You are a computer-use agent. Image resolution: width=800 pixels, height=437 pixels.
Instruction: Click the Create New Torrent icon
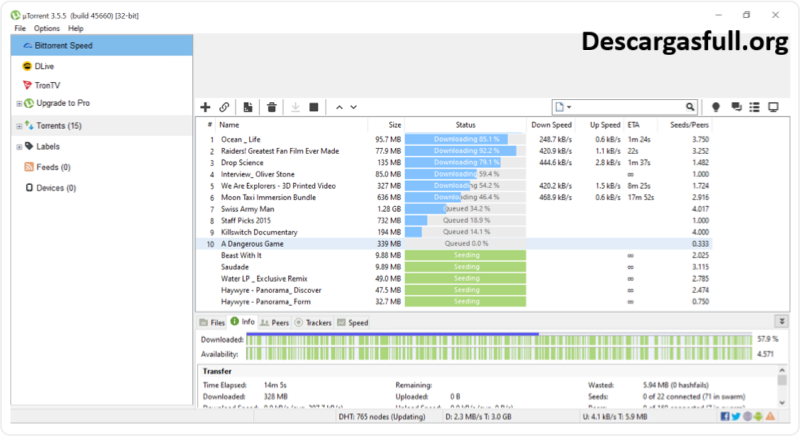point(248,106)
